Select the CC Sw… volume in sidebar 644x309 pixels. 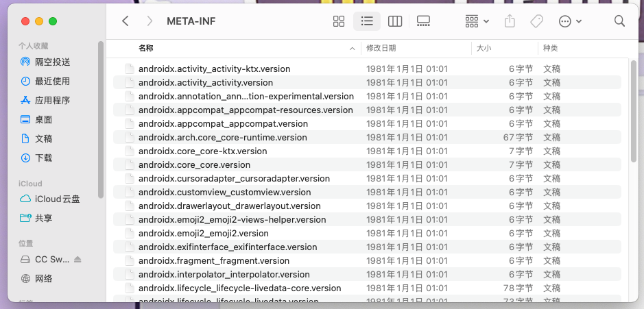click(52, 260)
